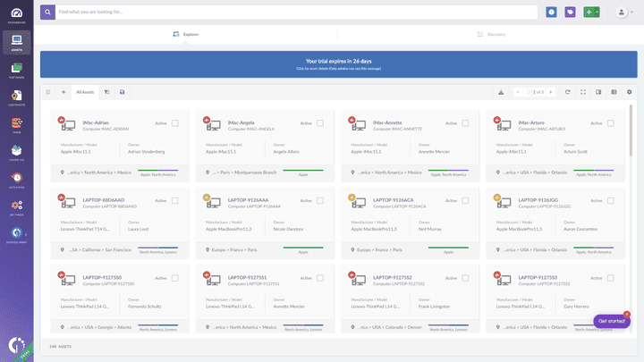The height and width of the screenshot is (362, 644).
Task: Open the green add-new dropdown button
Action: coord(591,13)
